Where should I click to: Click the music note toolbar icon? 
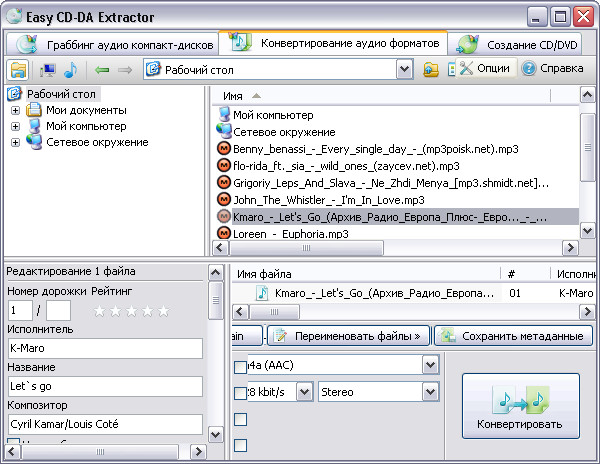(70, 70)
